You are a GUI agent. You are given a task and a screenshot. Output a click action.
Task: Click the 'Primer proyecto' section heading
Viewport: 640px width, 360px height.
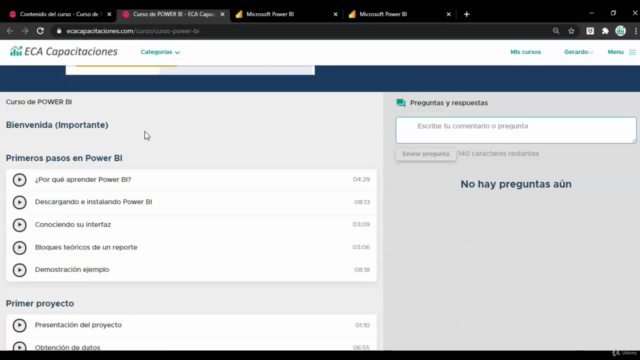pyautogui.click(x=40, y=304)
